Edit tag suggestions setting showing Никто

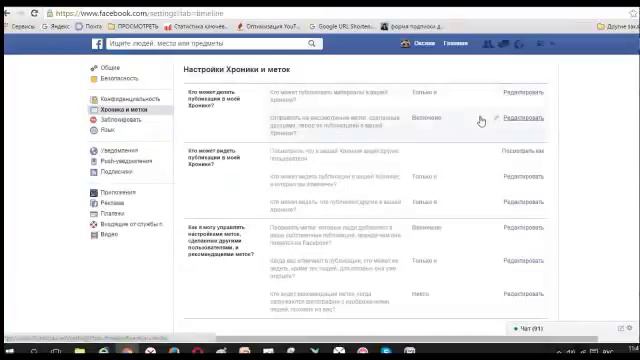pos(523,294)
